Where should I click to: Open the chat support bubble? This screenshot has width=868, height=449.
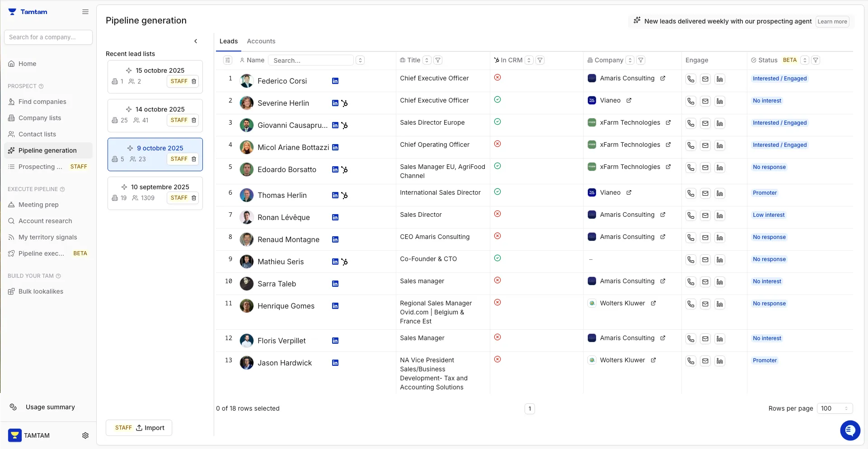pyautogui.click(x=850, y=430)
